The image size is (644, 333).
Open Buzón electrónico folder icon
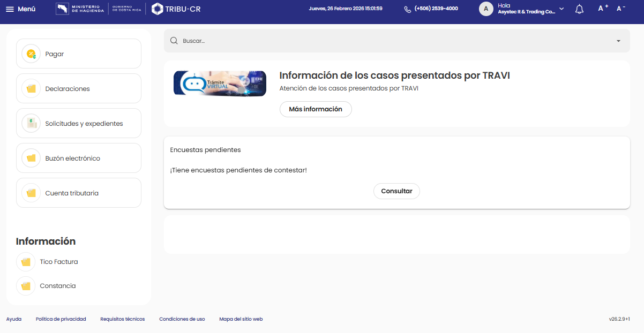31,158
